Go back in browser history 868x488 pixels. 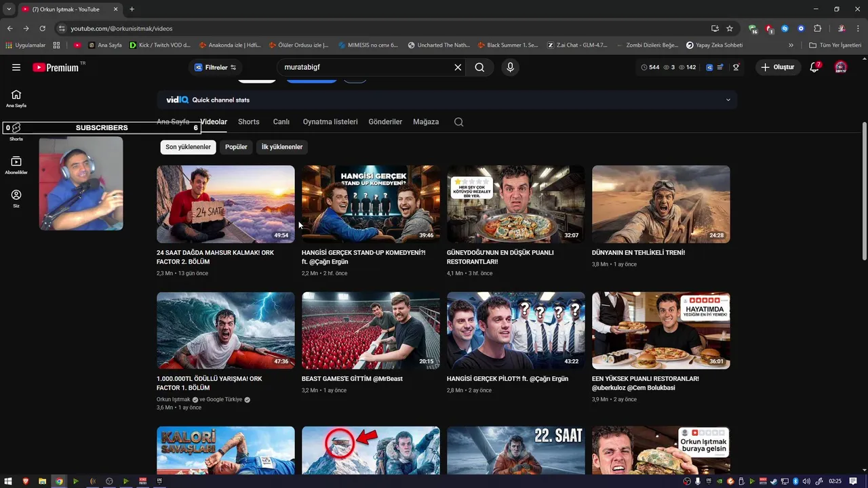click(x=9, y=28)
